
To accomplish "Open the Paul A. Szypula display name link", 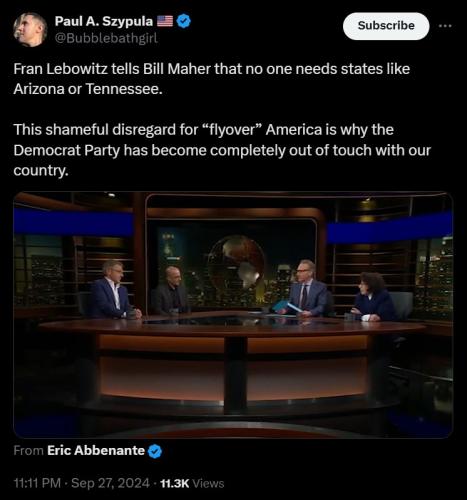I will (x=104, y=21).
